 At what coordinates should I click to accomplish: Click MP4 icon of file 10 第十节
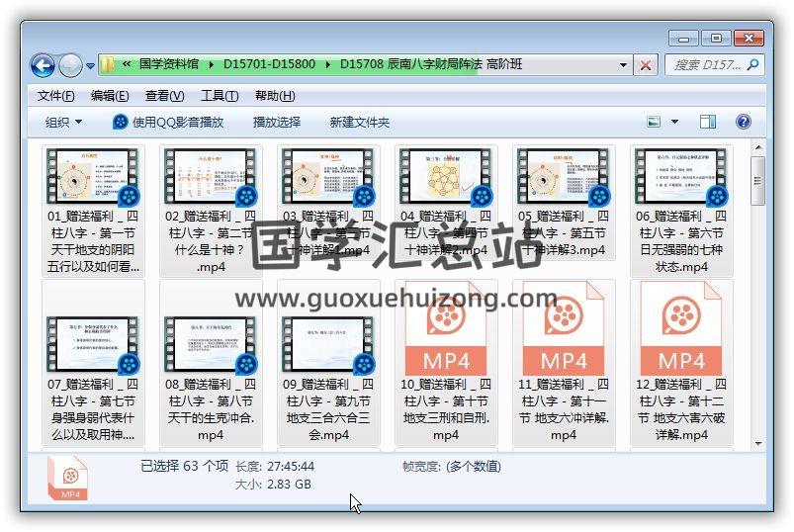tap(446, 328)
